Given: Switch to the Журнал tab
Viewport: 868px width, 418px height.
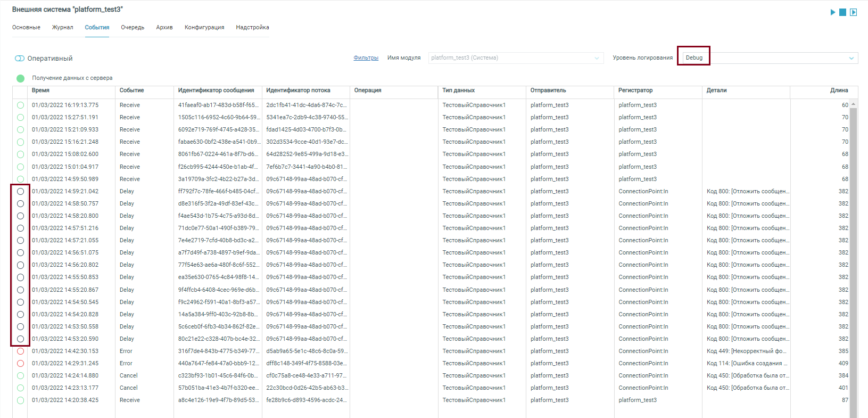Looking at the screenshot, I should click(63, 28).
